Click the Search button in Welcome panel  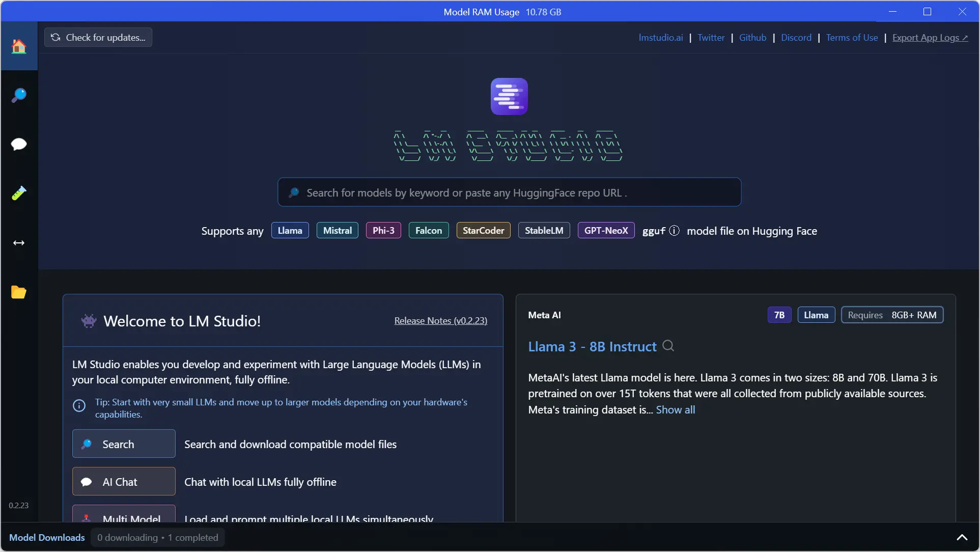pos(124,444)
